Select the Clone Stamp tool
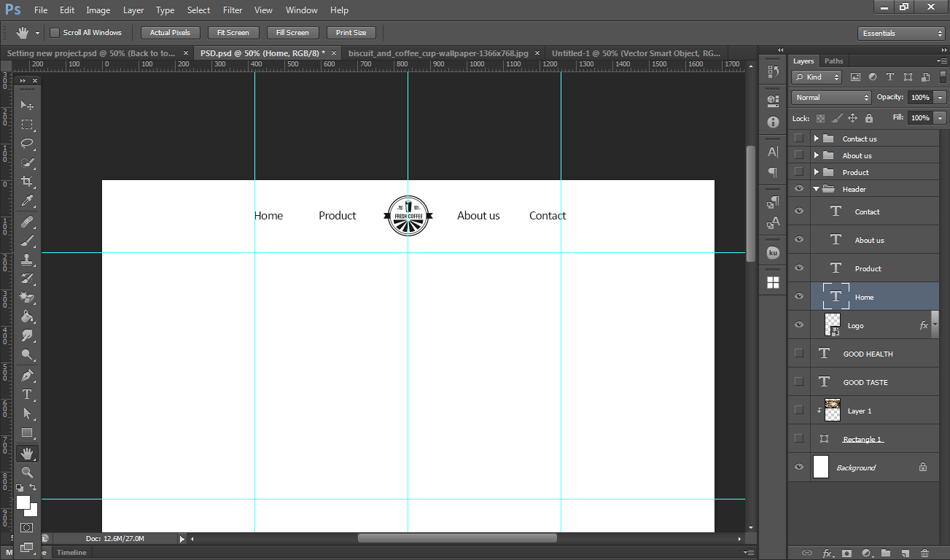950x560 pixels. point(27,259)
